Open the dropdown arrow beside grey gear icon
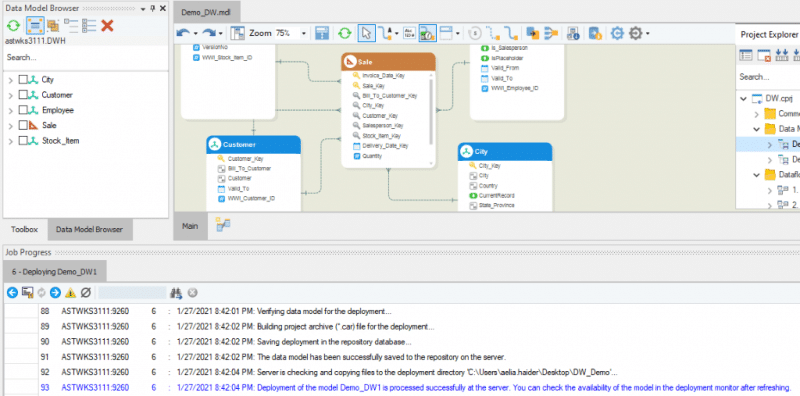Image resolution: width=800 pixels, height=396 pixels. [x=647, y=34]
